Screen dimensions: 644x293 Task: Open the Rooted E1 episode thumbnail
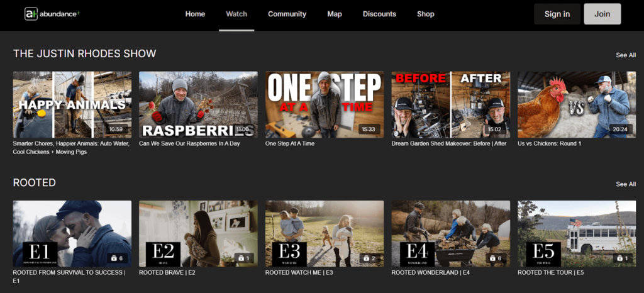(72, 234)
